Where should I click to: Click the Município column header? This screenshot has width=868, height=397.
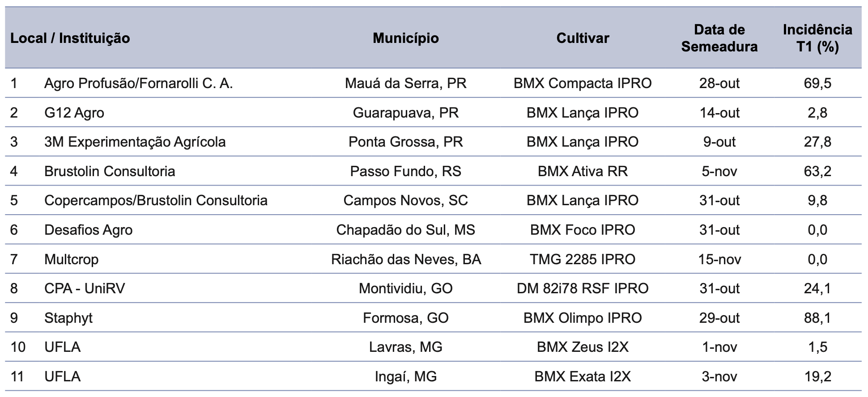[406, 38]
